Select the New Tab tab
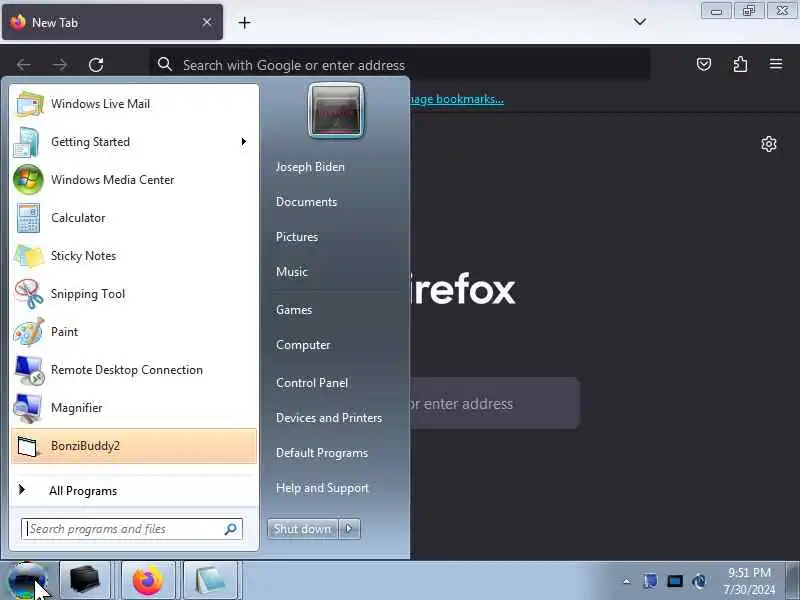Screen dimensions: 800x600 pyautogui.click(x=112, y=22)
